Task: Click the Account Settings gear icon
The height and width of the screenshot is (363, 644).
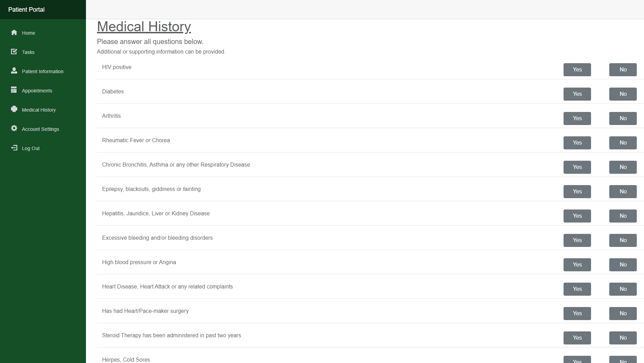Action: pos(14,128)
